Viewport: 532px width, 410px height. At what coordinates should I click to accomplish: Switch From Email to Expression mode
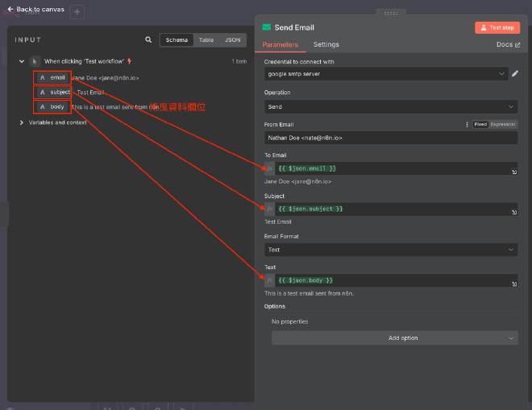502,124
